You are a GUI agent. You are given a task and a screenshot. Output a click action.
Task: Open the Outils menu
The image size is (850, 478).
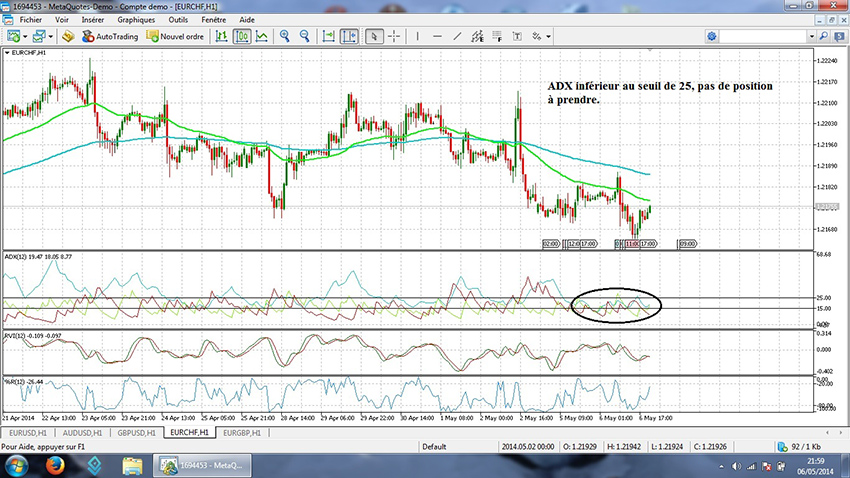pos(178,20)
